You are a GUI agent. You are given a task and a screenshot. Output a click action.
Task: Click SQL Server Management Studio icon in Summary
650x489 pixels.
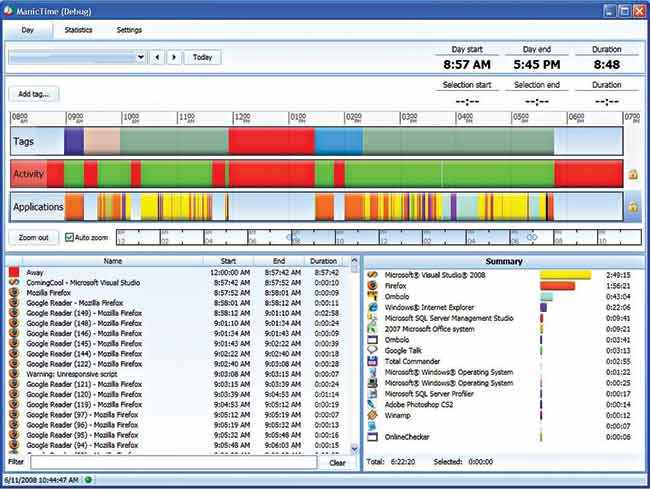pos(372,318)
